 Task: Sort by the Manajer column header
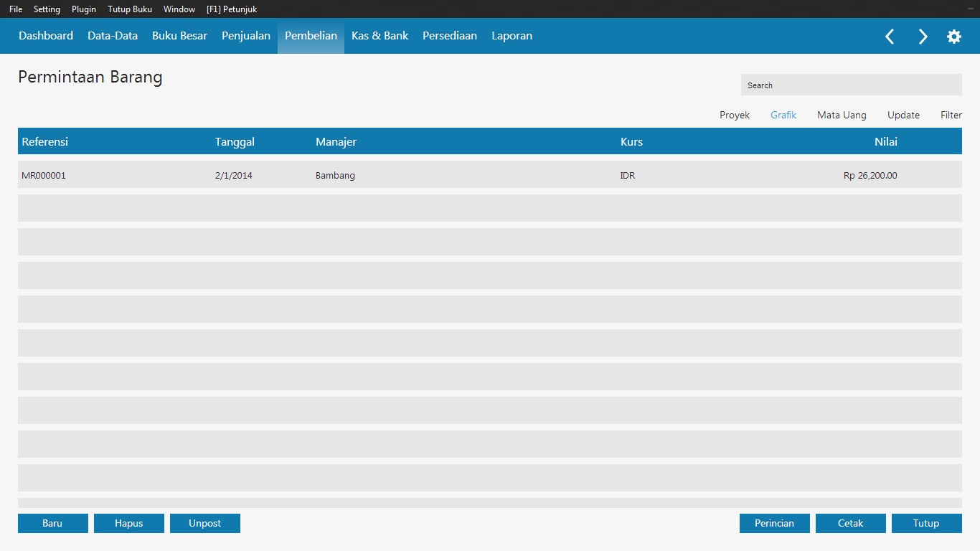[x=336, y=141]
